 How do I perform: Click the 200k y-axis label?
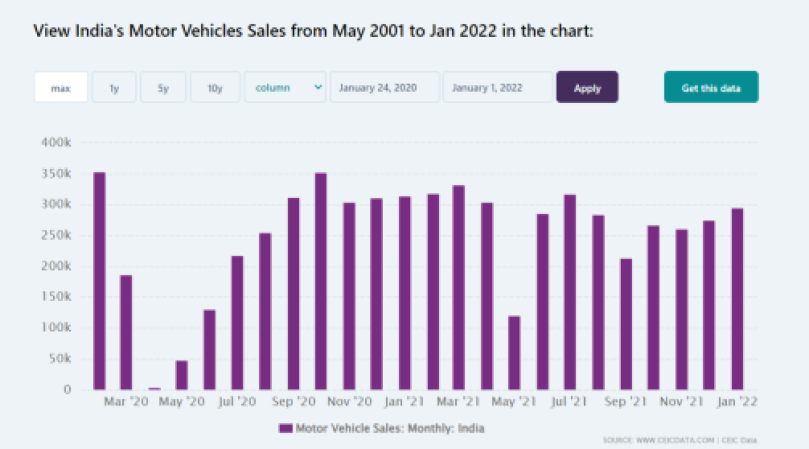(56, 266)
